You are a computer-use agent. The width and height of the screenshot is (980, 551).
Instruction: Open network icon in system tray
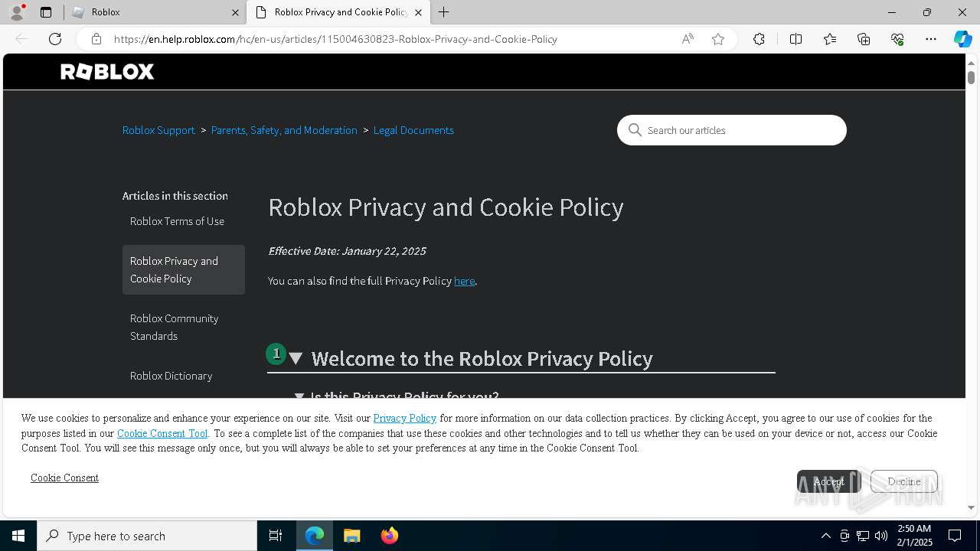pyautogui.click(x=863, y=536)
